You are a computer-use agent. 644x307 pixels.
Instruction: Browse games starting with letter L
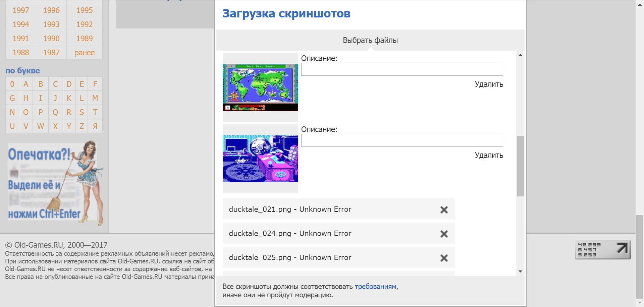(82, 98)
